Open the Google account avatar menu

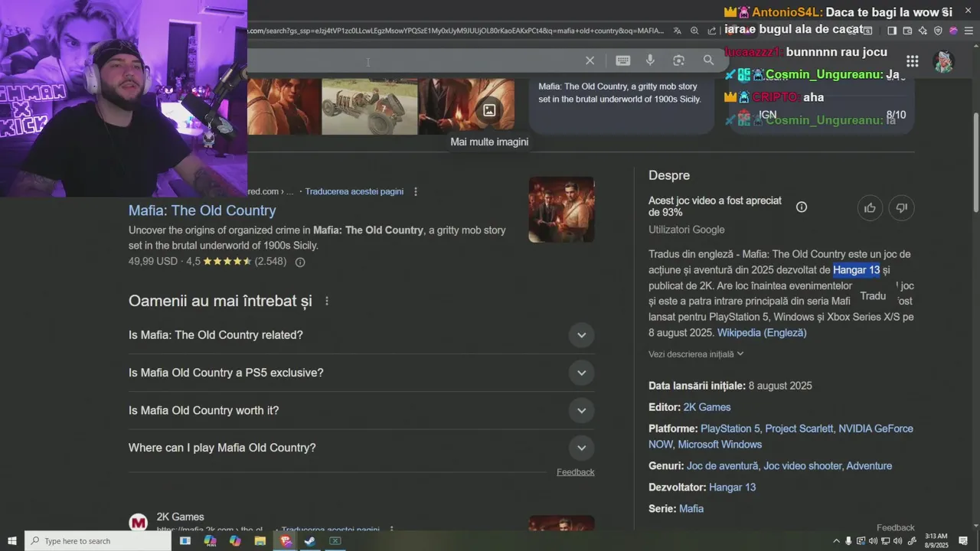click(x=944, y=61)
